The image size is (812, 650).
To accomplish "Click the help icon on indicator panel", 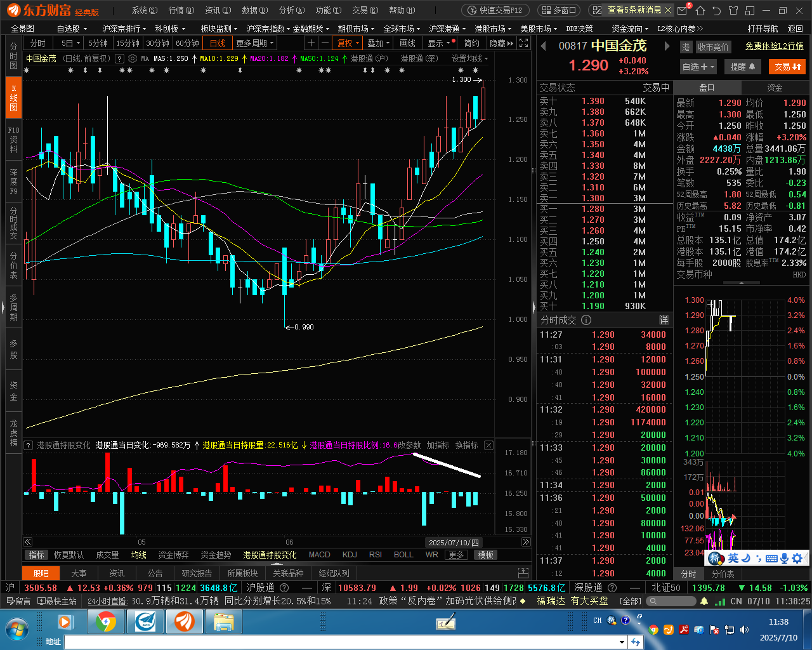I will tap(28, 446).
